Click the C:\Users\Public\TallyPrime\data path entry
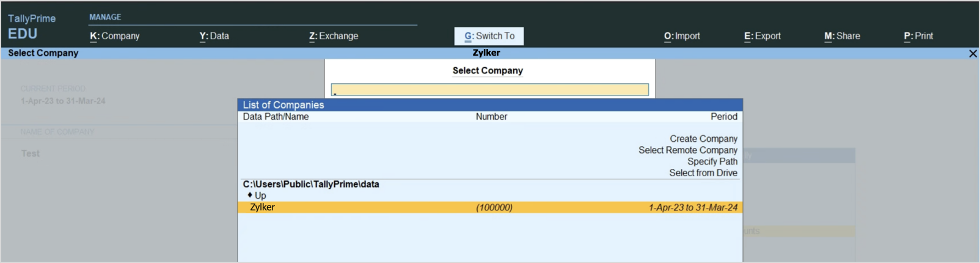Screen dimensions: 980x263 [x=311, y=184]
